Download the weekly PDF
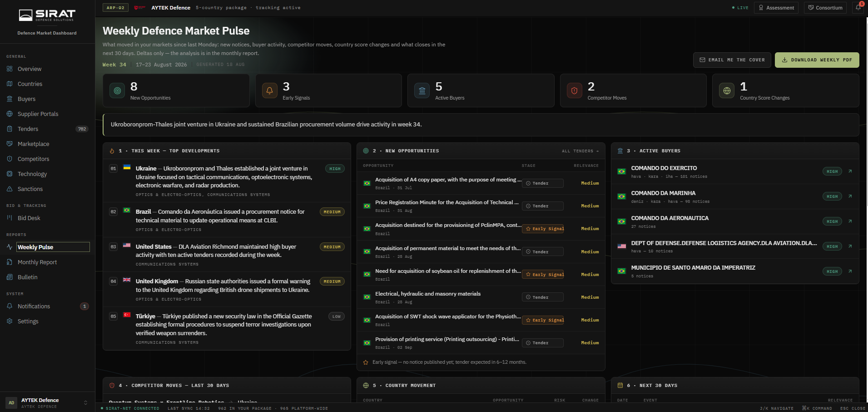This screenshot has height=412, width=868. click(817, 60)
